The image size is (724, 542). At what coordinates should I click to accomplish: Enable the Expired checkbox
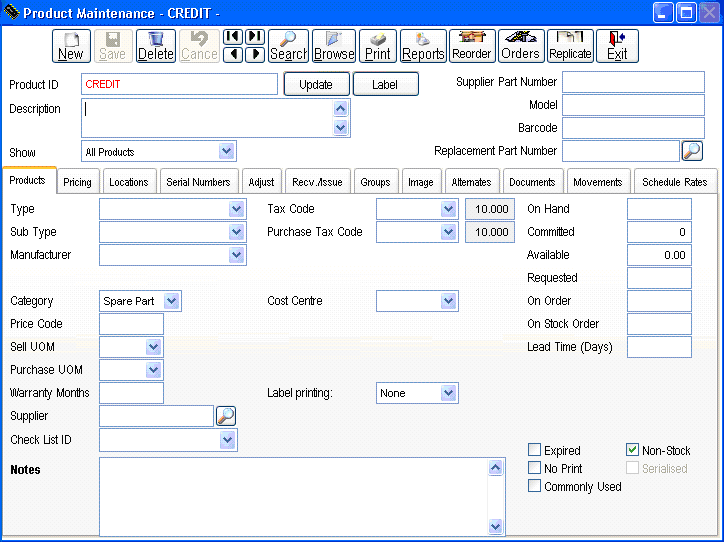[535, 451]
